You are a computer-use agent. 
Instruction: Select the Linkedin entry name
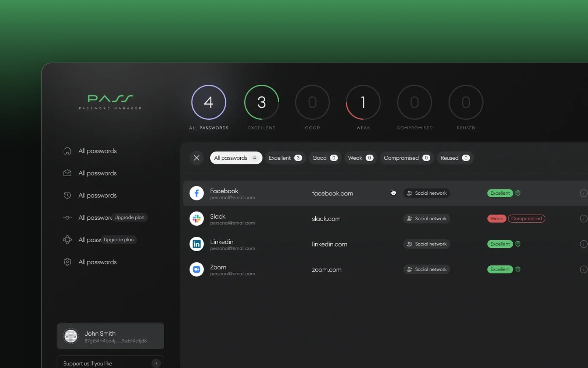point(222,242)
